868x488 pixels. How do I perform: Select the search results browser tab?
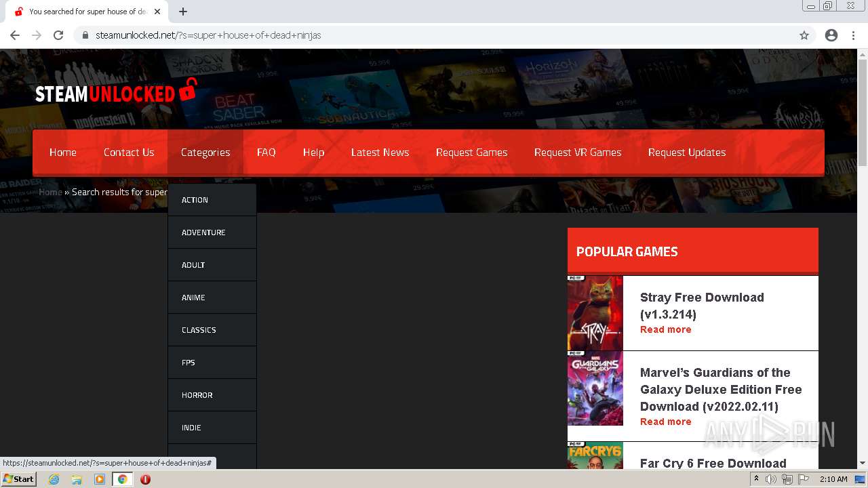pos(88,12)
